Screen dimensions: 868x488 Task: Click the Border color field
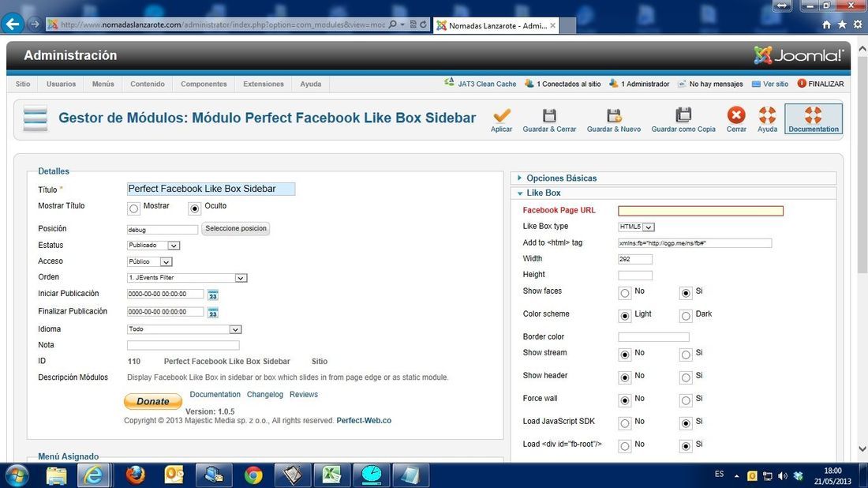(x=654, y=336)
